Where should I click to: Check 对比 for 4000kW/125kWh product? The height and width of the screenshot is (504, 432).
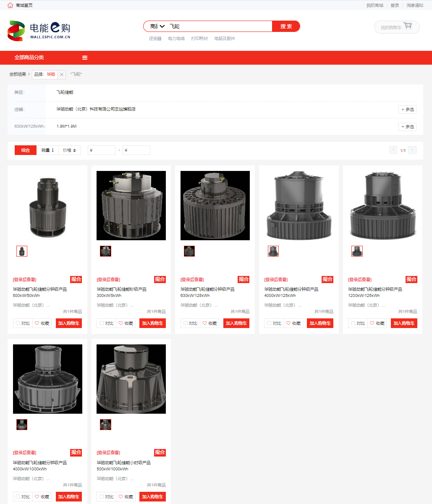[269, 323]
